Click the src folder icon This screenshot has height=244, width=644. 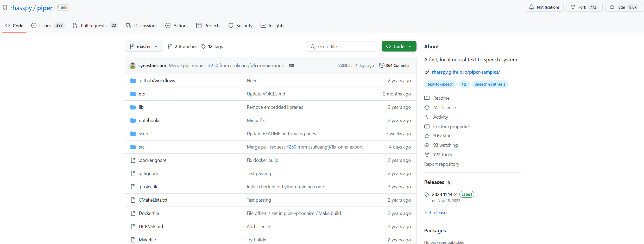pyautogui.click(x=133, y=147)
